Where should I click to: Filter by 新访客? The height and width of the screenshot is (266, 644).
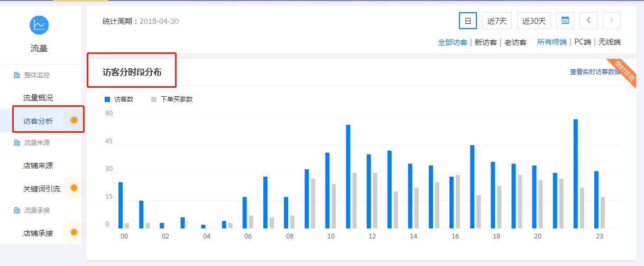[x=485, y=42]
